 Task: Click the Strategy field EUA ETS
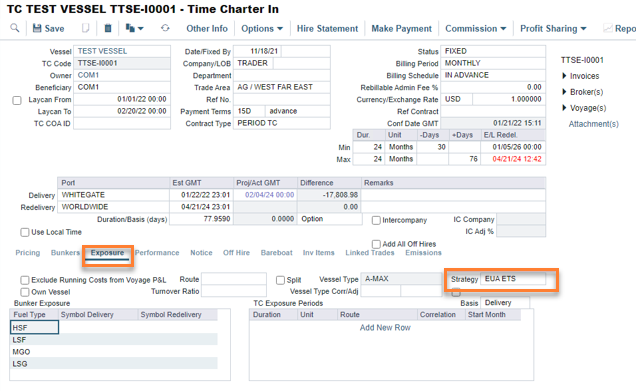pos(513,279)
